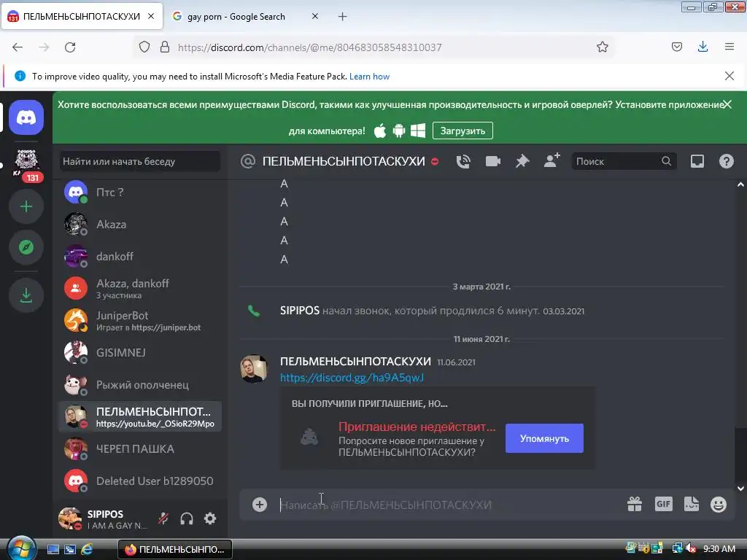Open GIF picker button
The width and height of the screenshot is (747, 560).
[x=663, y=504]
